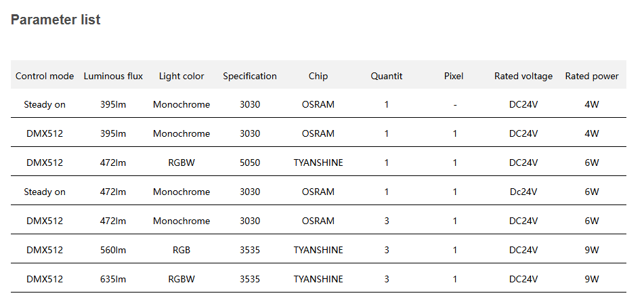644x302 pixels.
Task: Click the Quantit column header
Action: (x=387, y=76)
